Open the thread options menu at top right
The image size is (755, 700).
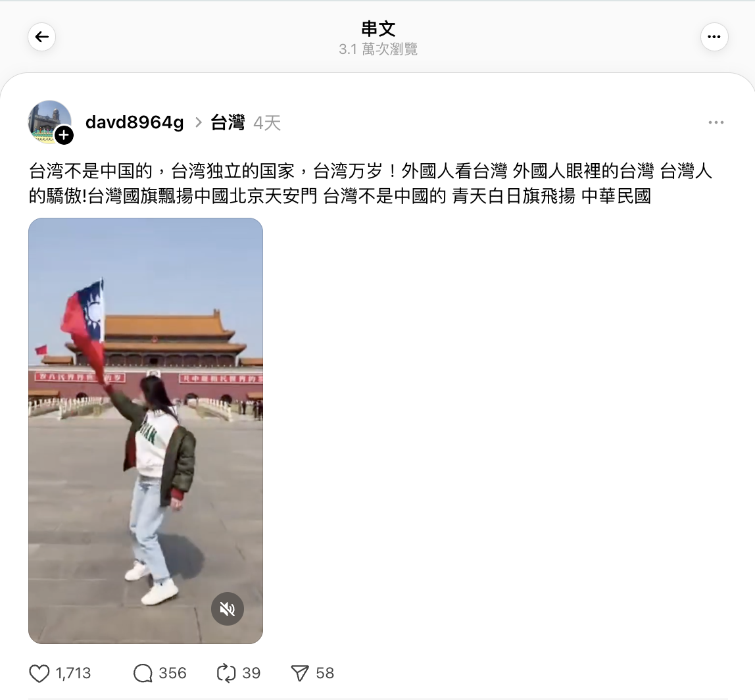click(x=714, y=37)
